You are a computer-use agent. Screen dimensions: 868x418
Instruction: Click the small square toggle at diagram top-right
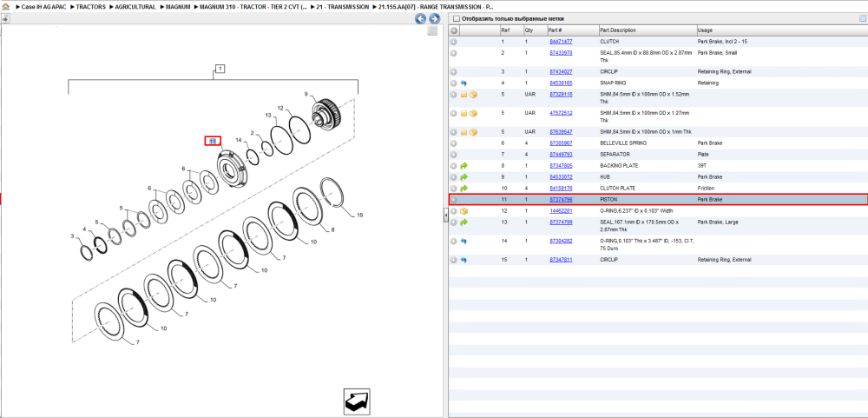click(432, 31)
